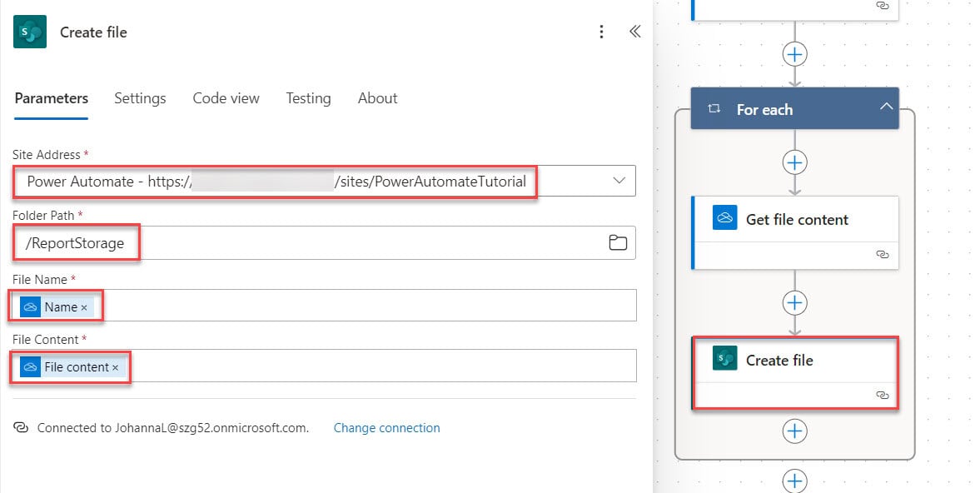Click the SharePoint Create file header icon
The image size is (980, 493).
(30, 32)
